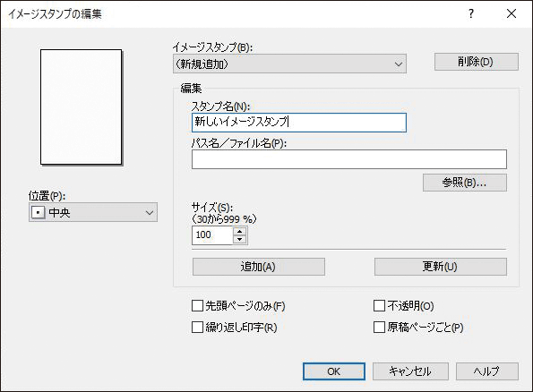Increase size with the up spinner arrow
The height and width of the screenshot is (392, 533).
[240, 231]
